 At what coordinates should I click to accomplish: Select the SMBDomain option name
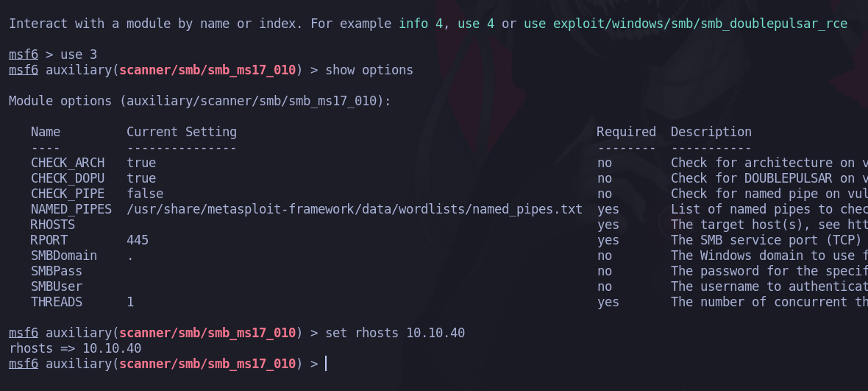pyautogui.click(x=64, y=256)
